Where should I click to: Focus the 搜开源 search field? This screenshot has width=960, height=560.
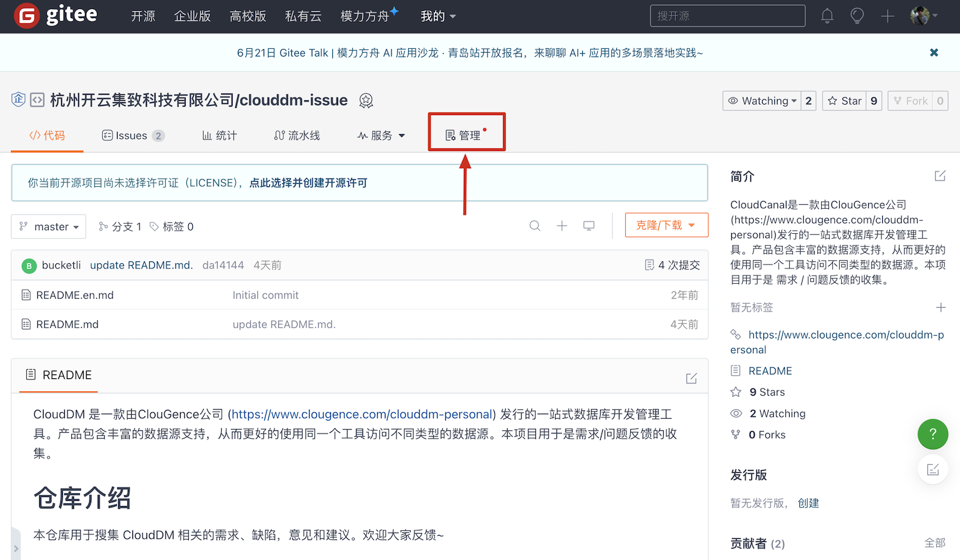click(x=727, y=16)
